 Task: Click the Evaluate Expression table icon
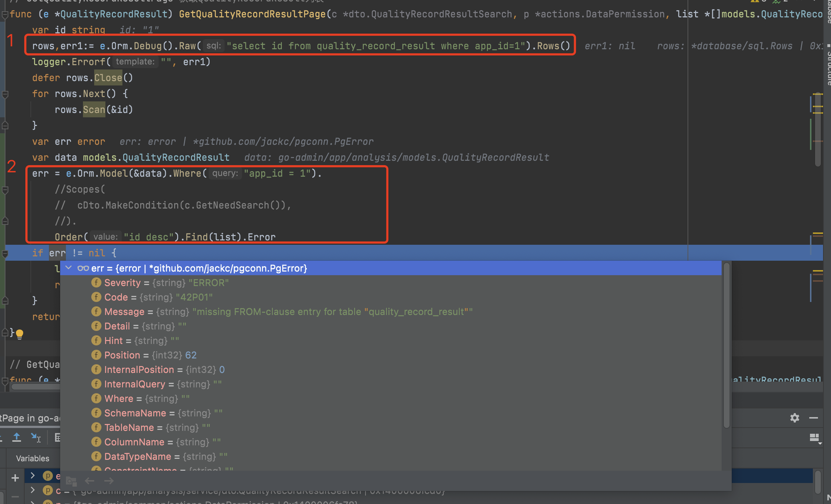click(57, 437)
